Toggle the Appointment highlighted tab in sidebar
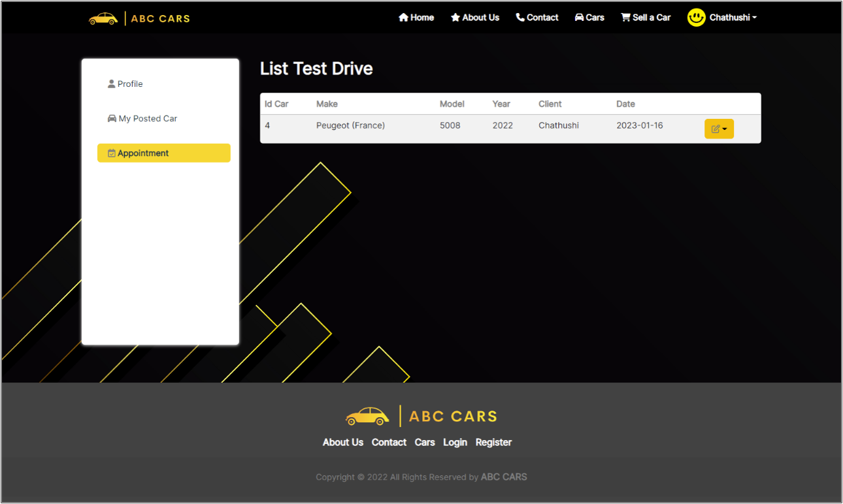 click(x=163, y=153)
